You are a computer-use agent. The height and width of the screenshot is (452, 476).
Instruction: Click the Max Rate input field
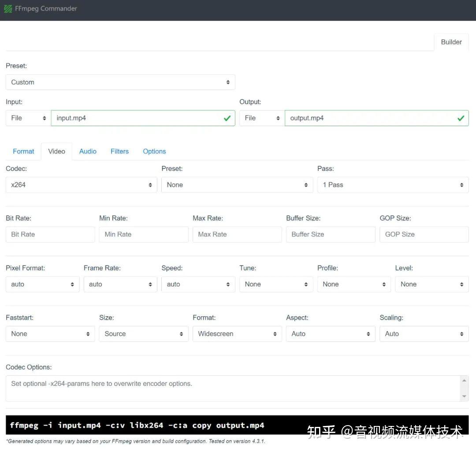click(237, 234)
